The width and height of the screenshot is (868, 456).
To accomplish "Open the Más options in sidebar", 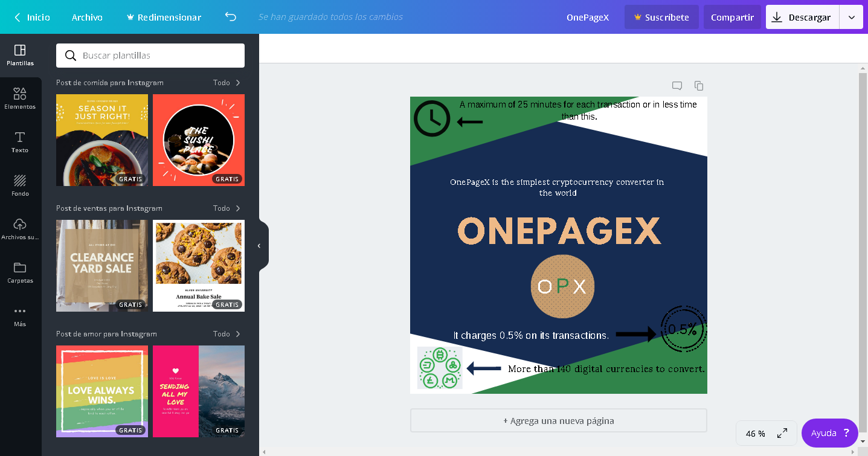I will coord(20,316).
